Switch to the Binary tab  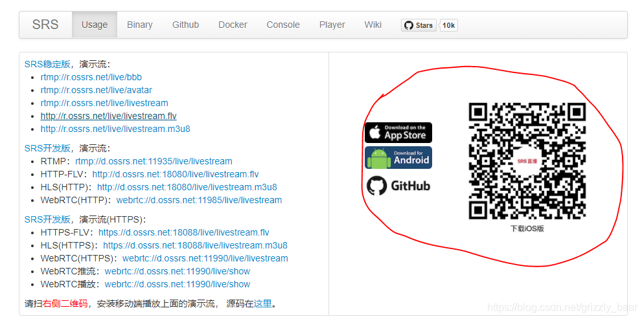[140, 25]
